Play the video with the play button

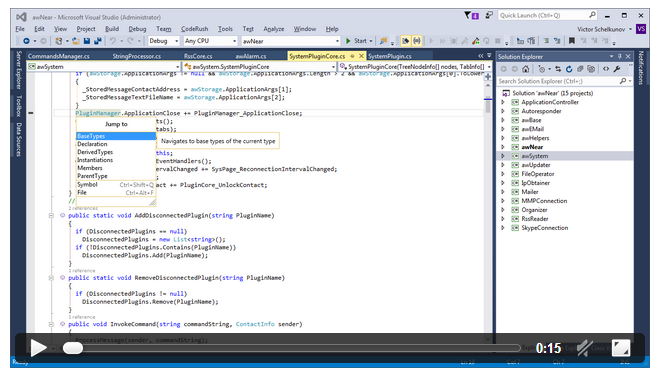[38, 348]
